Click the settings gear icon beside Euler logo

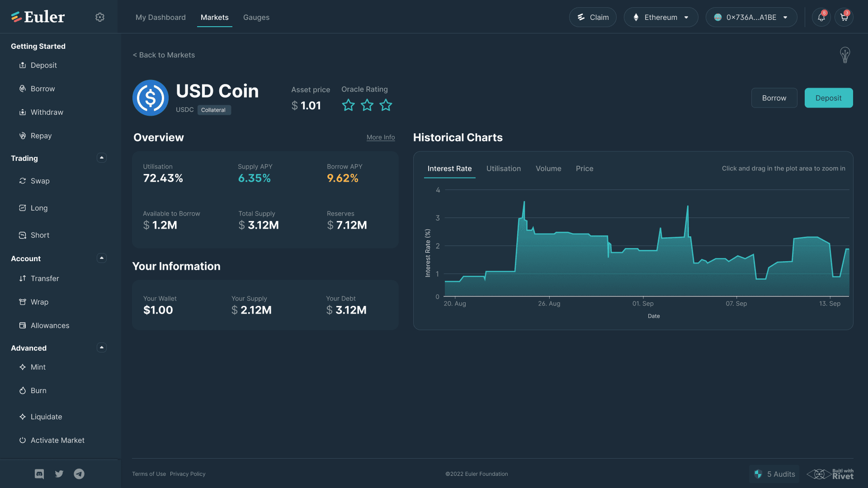click(100, 17)
